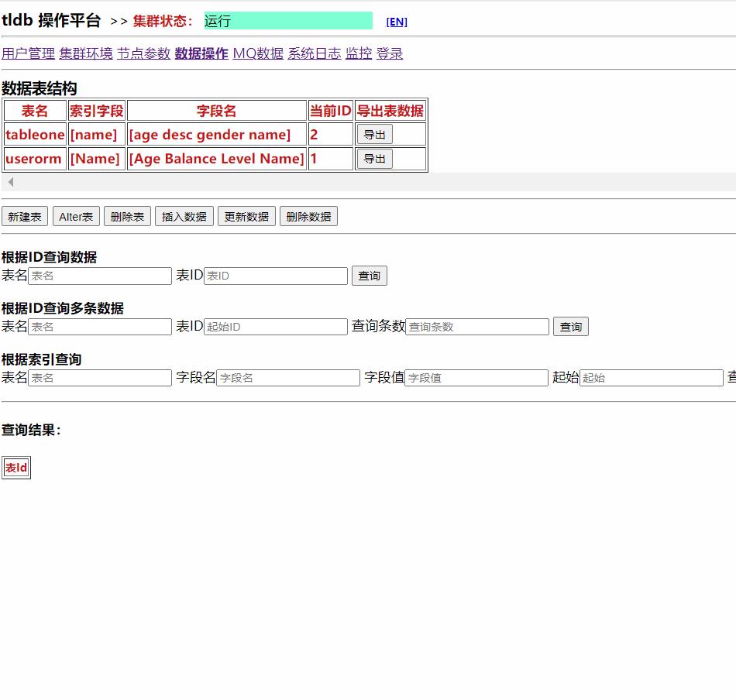Viewport: 736px width, 700px height.
Task: Click the left scrollbar arrow under the table
Action: pos(10,181)
